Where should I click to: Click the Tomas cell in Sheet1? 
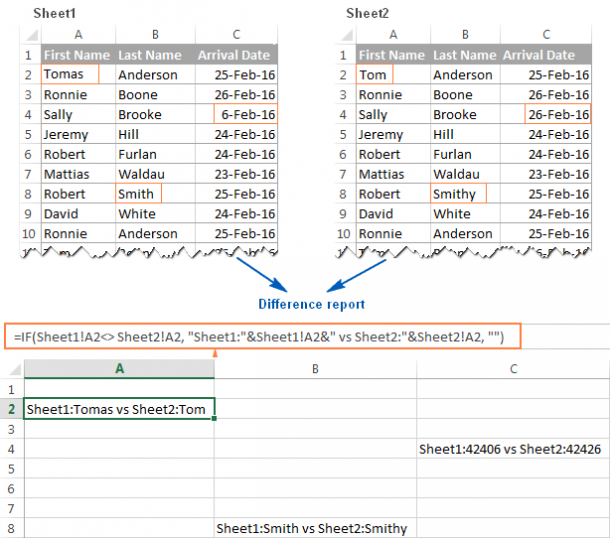pos(70,74)
